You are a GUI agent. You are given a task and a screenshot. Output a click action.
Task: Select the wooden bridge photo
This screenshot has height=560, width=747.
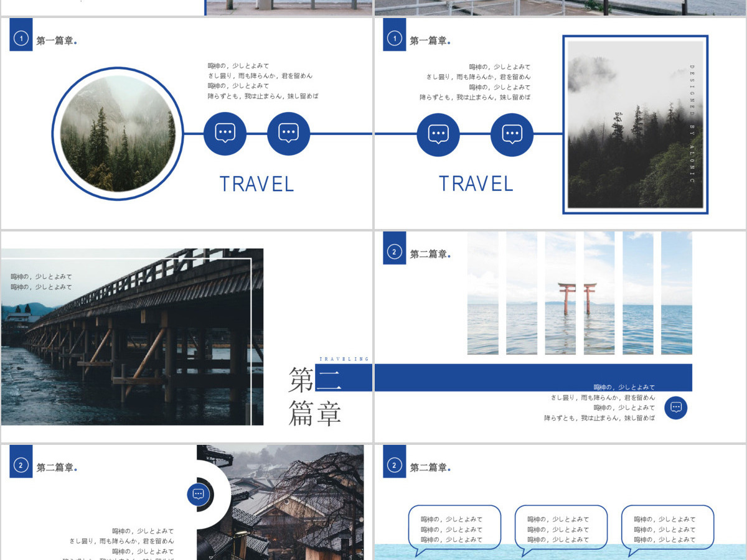point(132,337)
